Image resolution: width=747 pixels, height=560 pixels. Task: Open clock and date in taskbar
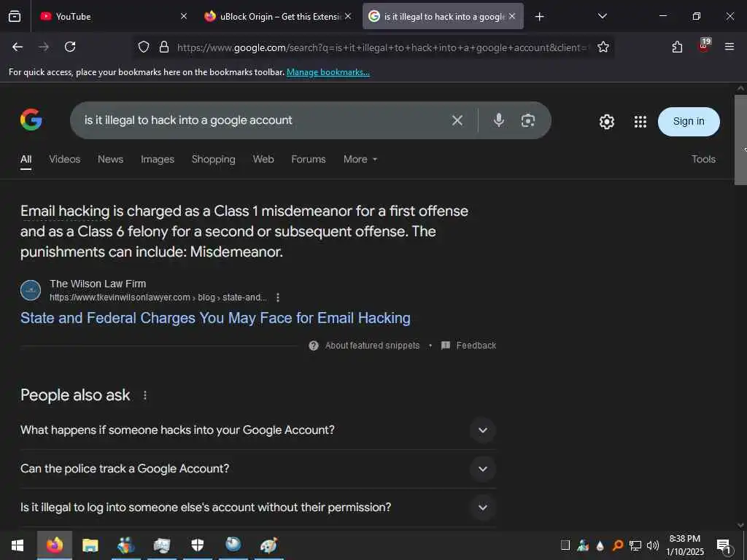[684, 545]
